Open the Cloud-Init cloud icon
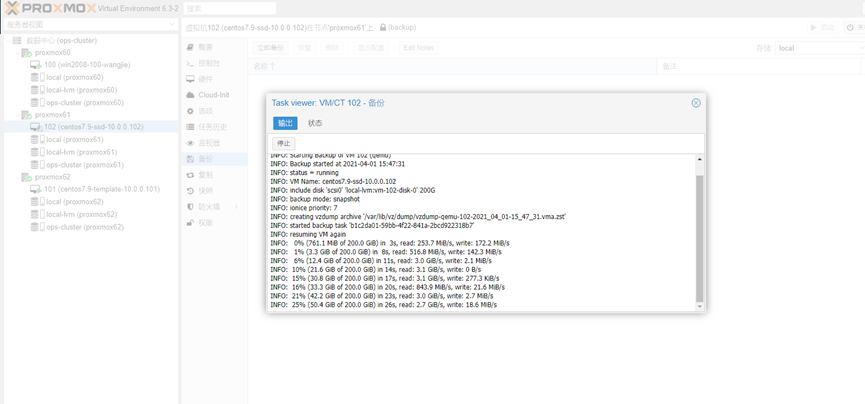This screenshot has width=865, height=404. click(190, 95)
